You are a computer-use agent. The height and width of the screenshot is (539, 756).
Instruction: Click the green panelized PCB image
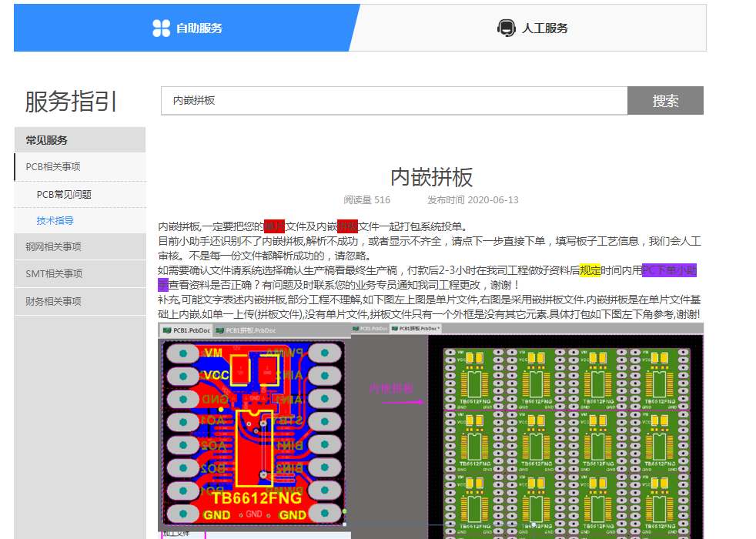click(x=567, y=439)
